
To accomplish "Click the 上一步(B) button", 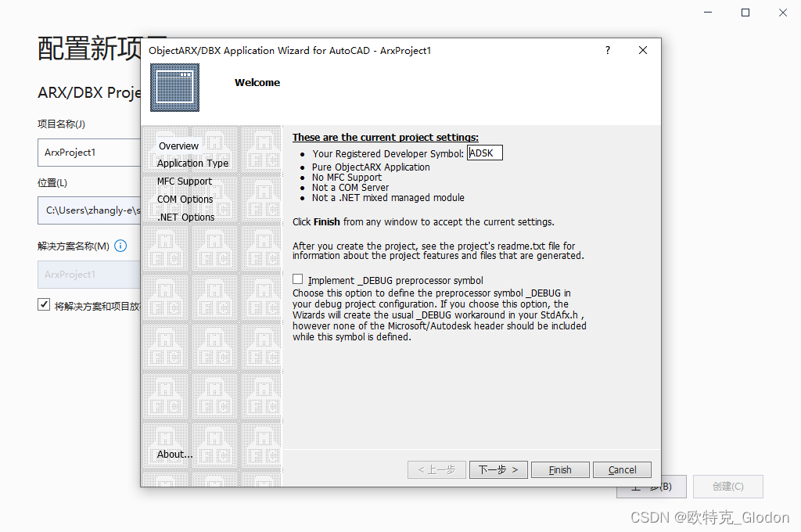I will point(650,486).
